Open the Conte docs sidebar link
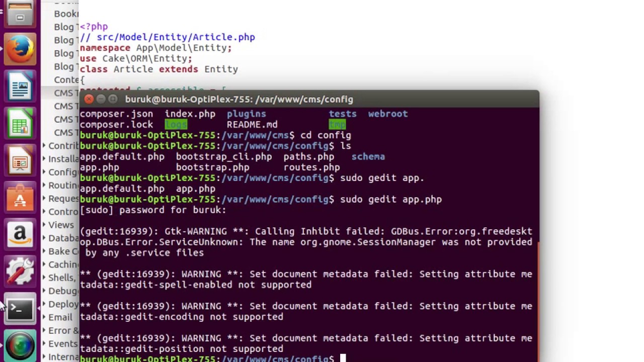 66,80
